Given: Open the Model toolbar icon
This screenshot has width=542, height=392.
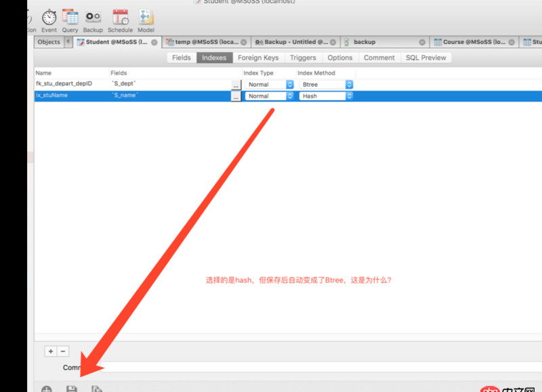Looking at the screenshot, I should (x=146, y=21).
